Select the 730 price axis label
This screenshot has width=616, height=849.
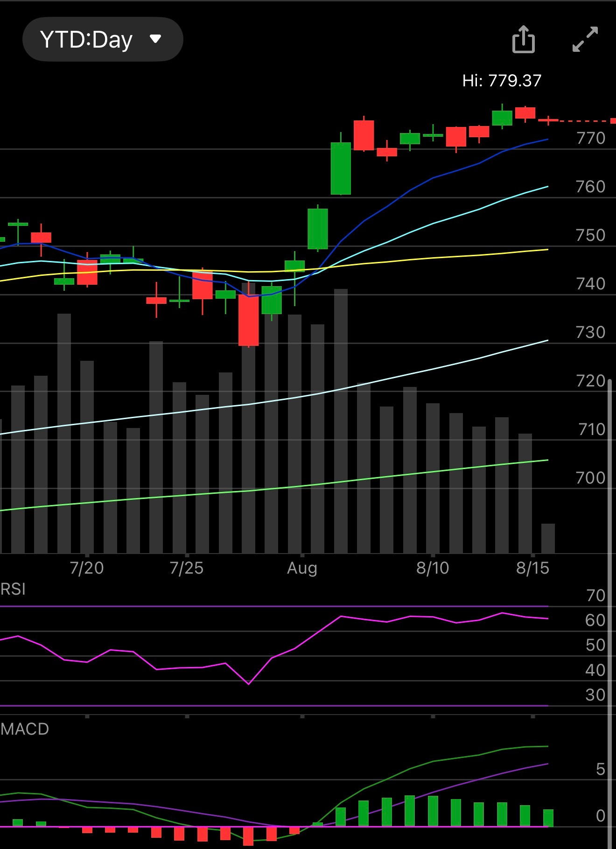(590, 332)
